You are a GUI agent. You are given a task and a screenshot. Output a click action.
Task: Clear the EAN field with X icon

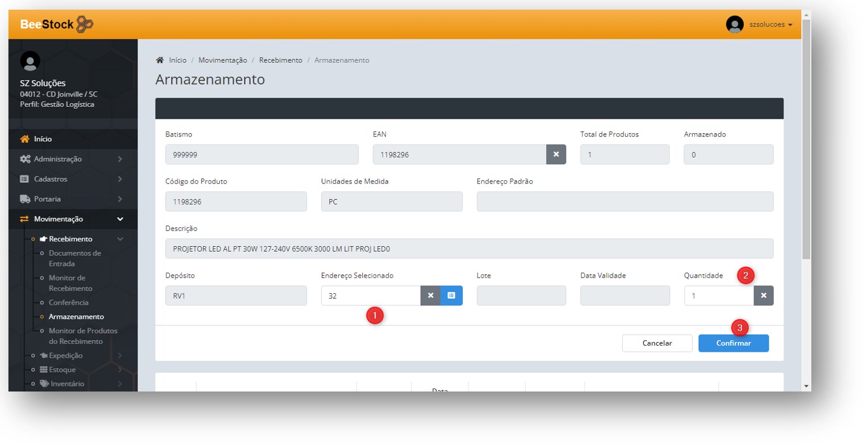pos(556,154)
